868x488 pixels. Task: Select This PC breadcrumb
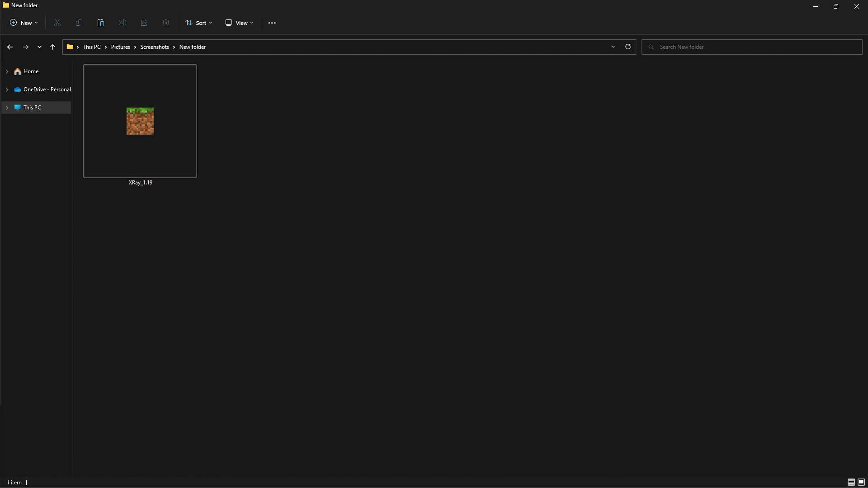92,47
